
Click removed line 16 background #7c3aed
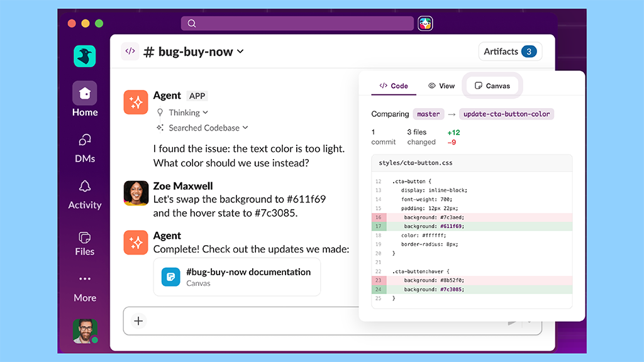tap(472, 217)
